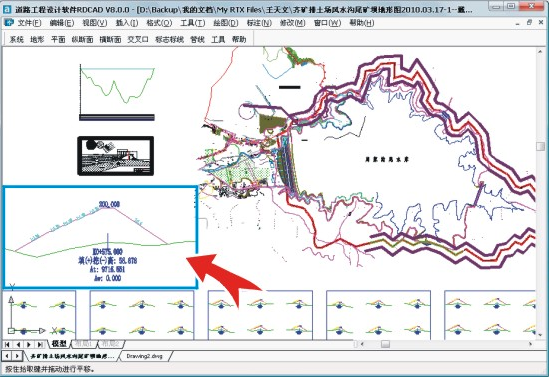The image size is (551, 379).
Task: Switch to Drawing2.dwg document tab
Action: coord(144,356)
